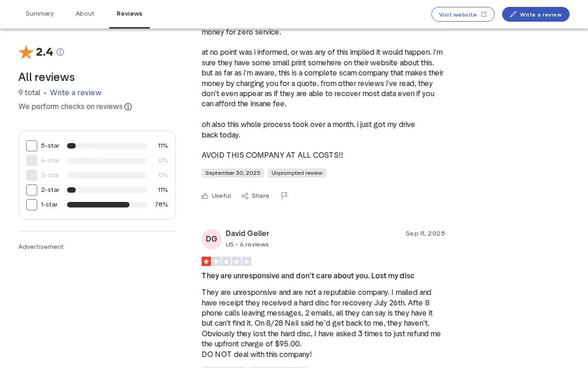Switch to the About tab
This screenshot has height=368, width=588.
tap(85, 14)
